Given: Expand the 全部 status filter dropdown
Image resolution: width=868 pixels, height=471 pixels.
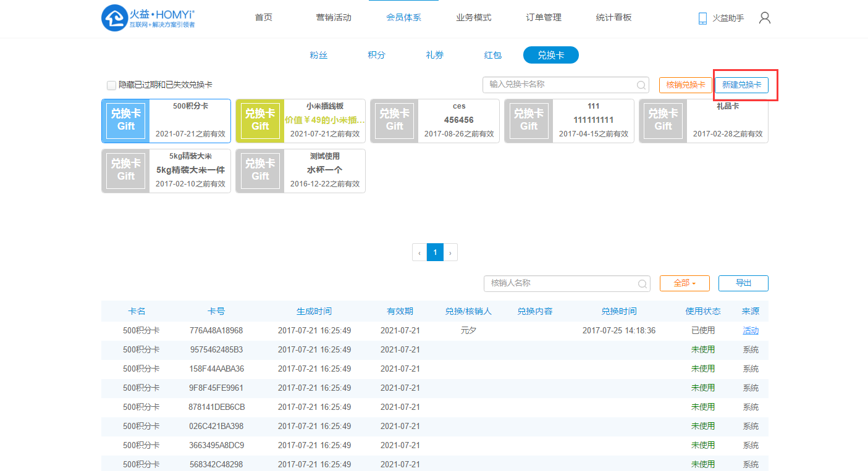Looking at the screenshot, I should click(685, 283).
